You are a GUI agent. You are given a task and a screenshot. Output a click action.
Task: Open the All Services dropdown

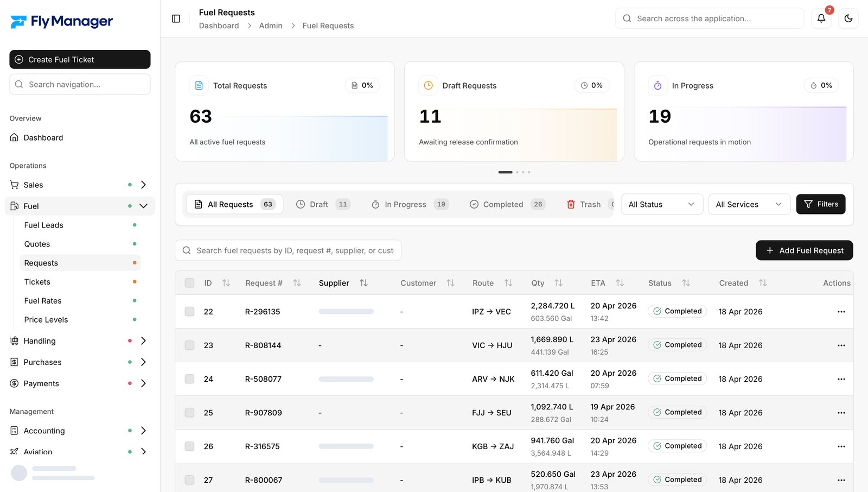[749, 204]
